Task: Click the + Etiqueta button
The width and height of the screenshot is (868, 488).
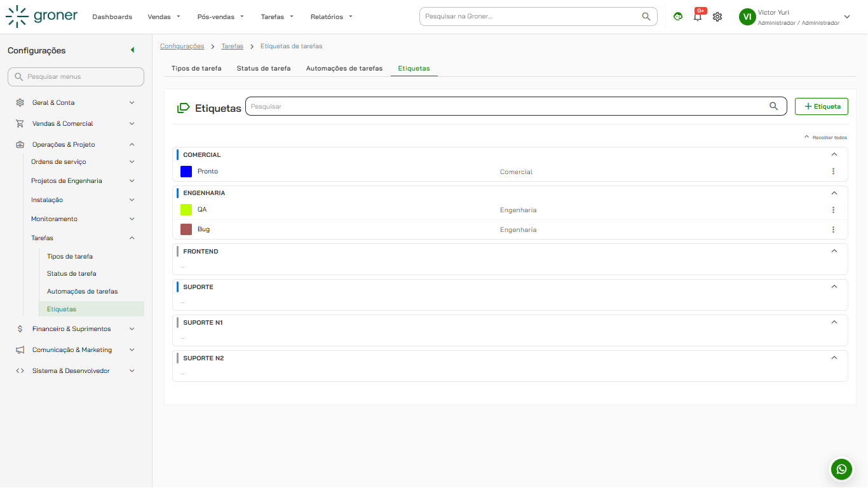Action: 821,106
